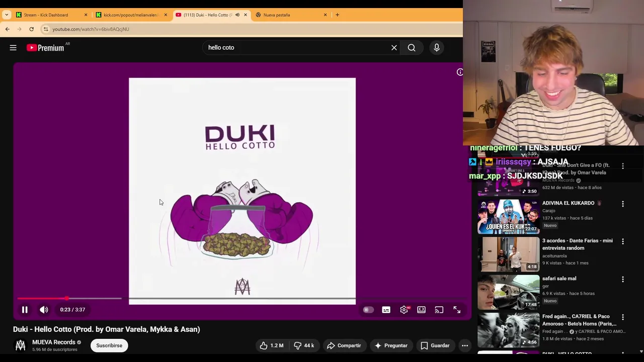The image size is (644, 362).
Task: Switch to the kick.com/popout tab
Action: (130, 15)
